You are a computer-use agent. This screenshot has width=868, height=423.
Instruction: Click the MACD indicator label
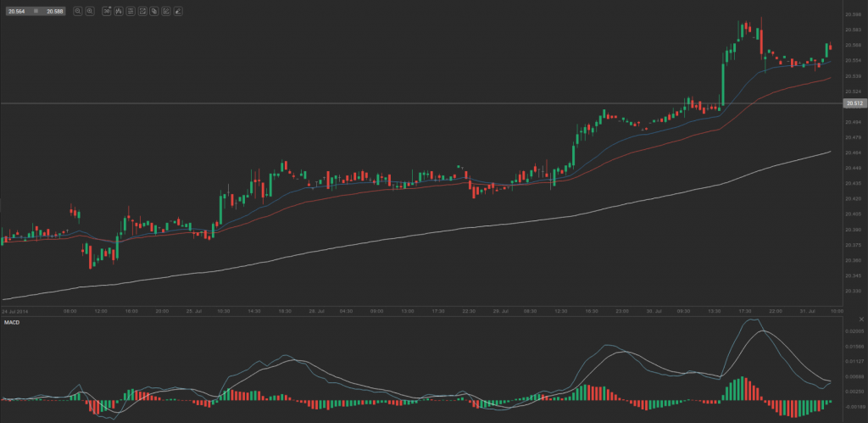coord(12,322)
